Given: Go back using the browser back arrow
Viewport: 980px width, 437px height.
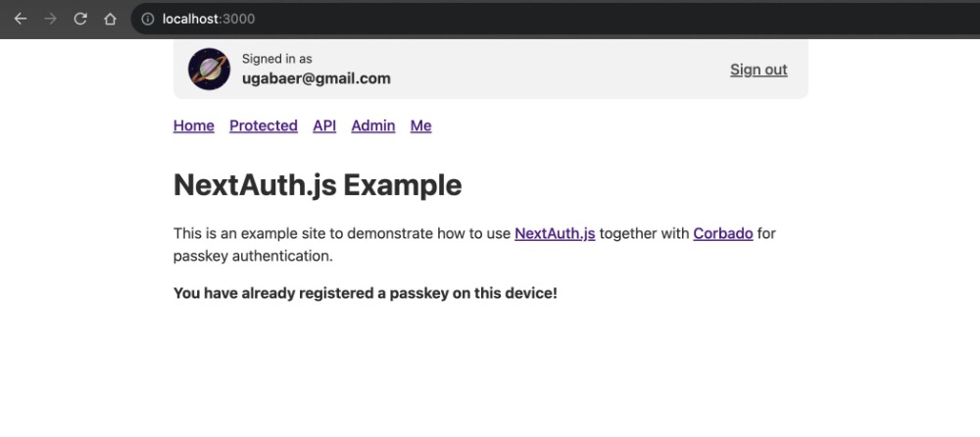Looking at the screenshot, I should [x=21, y=19].
